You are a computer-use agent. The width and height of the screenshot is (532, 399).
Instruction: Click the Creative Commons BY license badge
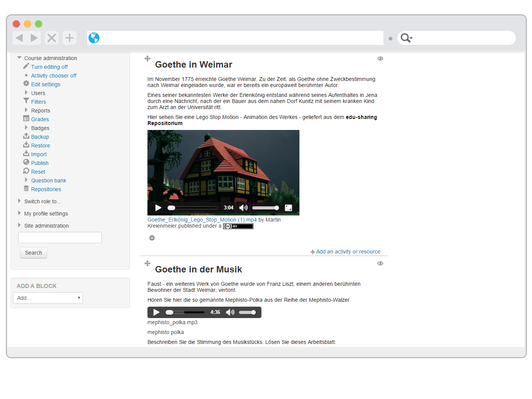238,226
